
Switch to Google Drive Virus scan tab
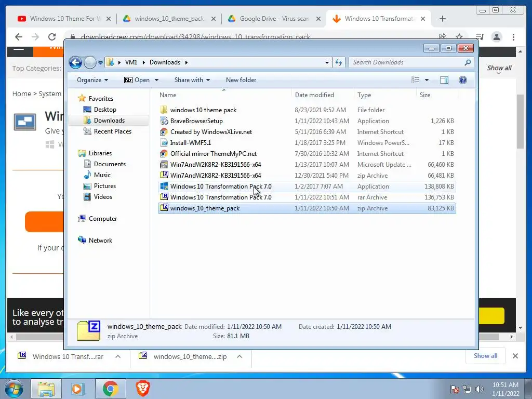(274, 19)
